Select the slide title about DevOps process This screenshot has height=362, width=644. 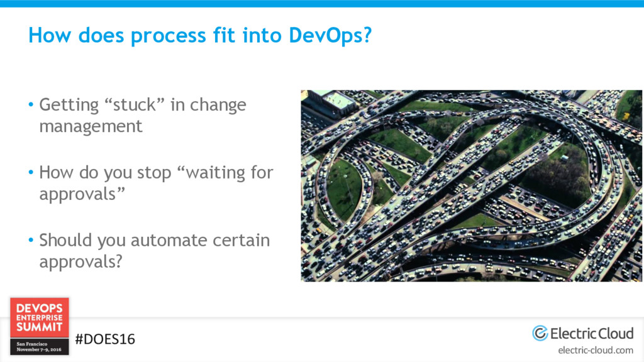coord(200,35)
